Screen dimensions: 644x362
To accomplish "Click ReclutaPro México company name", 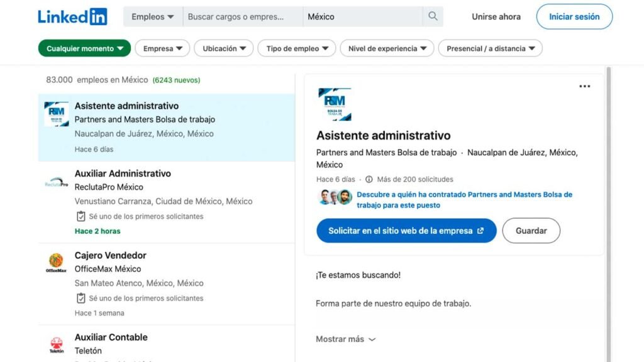I will [109, 187].
